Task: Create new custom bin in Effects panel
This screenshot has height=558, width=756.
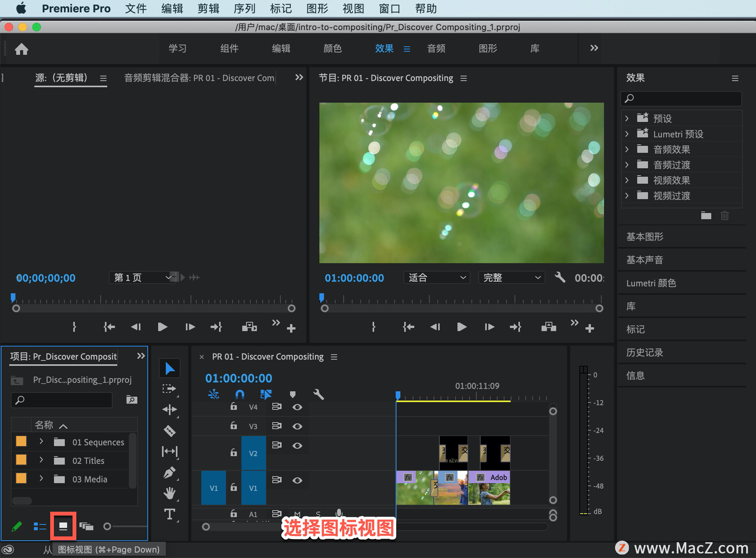Action: [x=706, y=216]
